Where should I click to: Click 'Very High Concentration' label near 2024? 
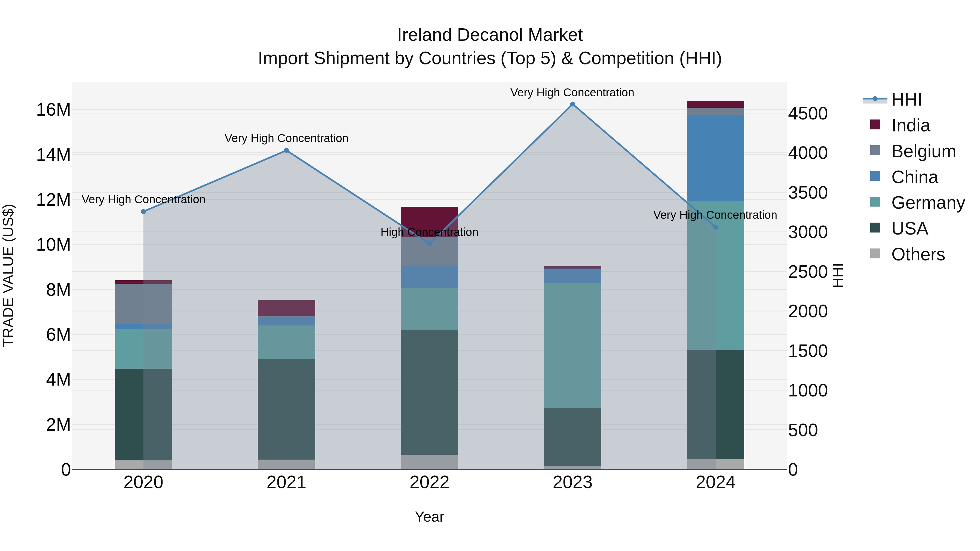[715, 215]
